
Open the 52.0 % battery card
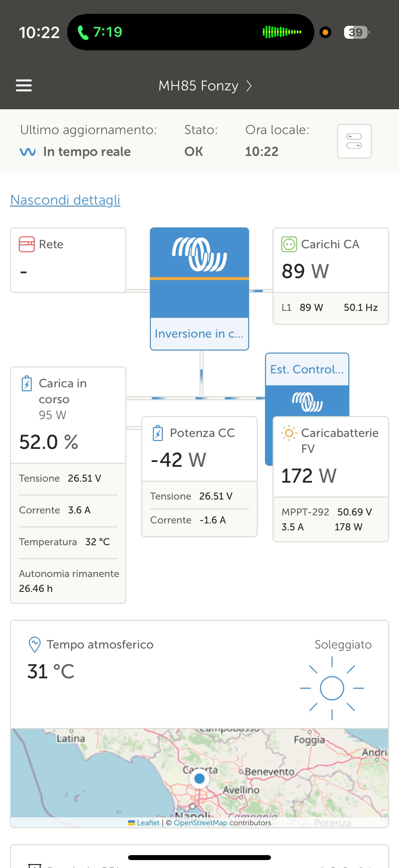[x=49, y=442]
